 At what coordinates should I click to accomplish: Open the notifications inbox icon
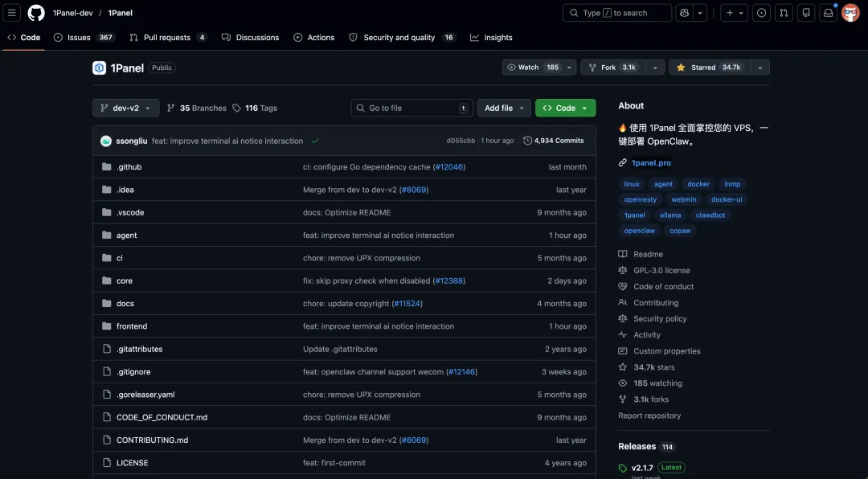828,13
